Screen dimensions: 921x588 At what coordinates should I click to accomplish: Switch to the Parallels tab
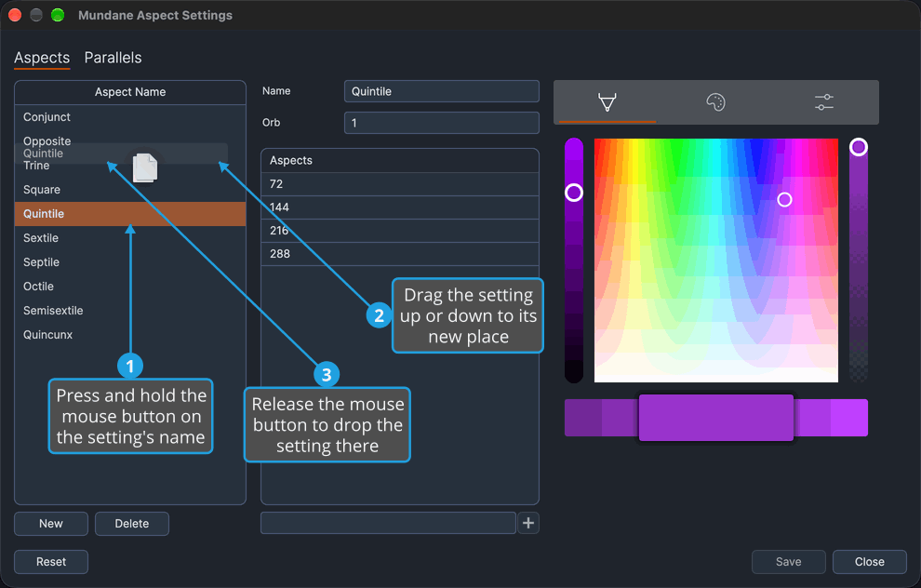(113, 58)
